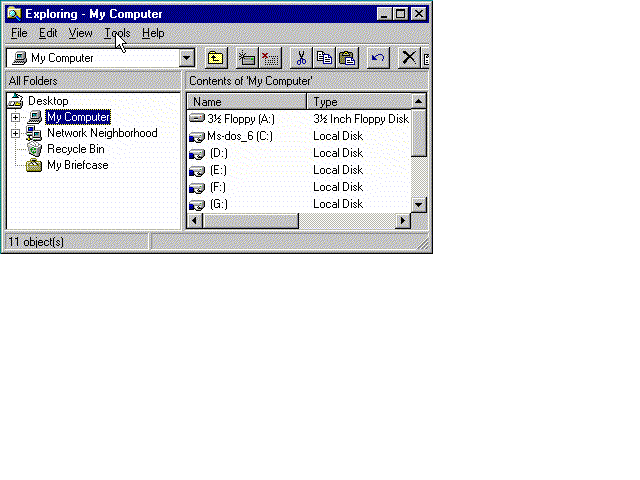
Task: Open the My Computer address dropdown arrow
Action: tap(187, 58)
